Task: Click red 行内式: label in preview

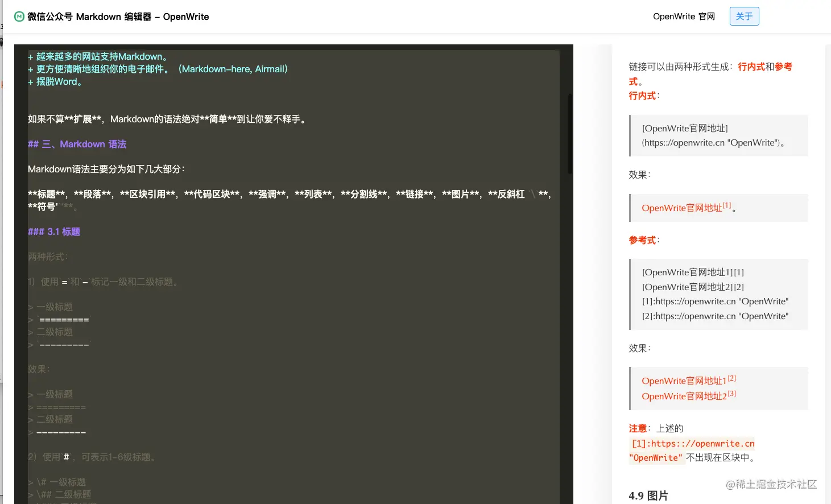Action: pos(644,96)
